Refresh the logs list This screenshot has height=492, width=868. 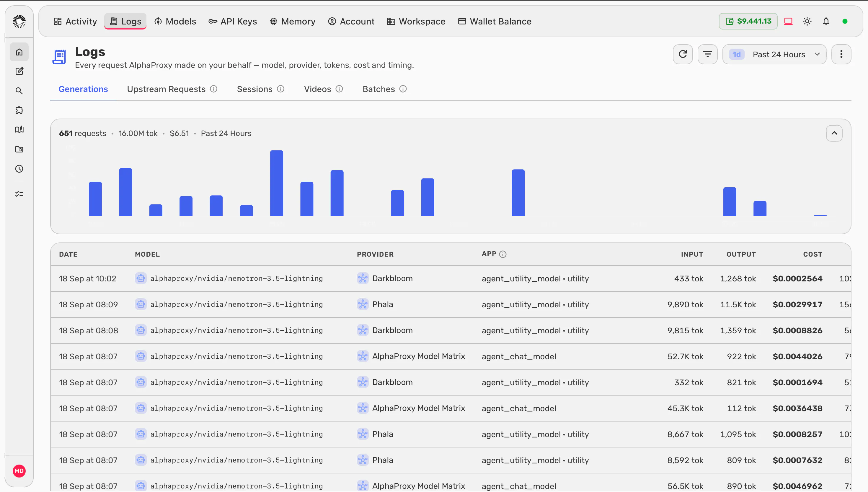[x=683, y=54]
